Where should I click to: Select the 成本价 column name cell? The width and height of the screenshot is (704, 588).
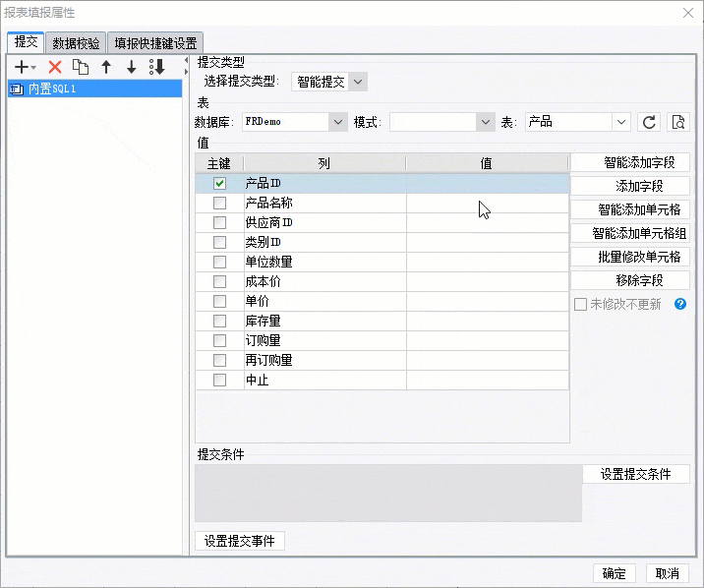coord(325,281)
